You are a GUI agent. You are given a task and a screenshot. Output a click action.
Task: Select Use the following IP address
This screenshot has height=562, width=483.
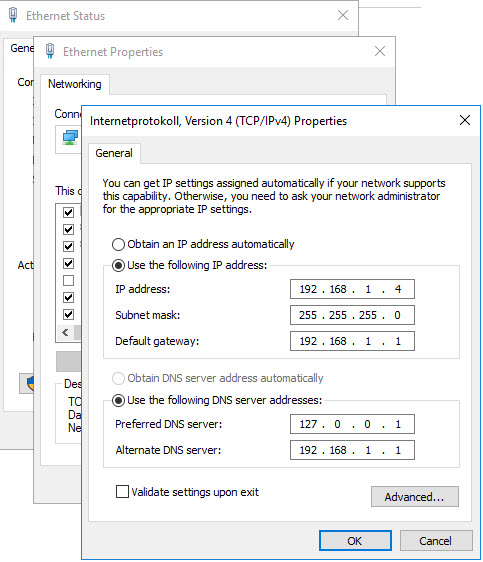pyautogui.click(x=118, y=266)
